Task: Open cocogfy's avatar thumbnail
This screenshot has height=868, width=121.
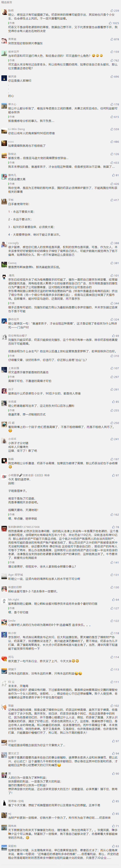Action: click(4, 245)
